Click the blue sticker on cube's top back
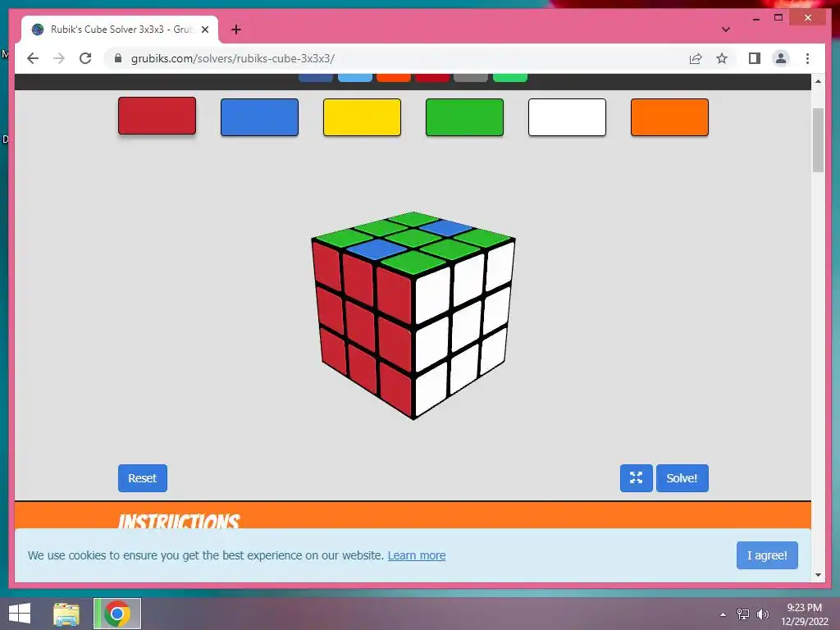840x630 pixels. [x=446, y=228]
